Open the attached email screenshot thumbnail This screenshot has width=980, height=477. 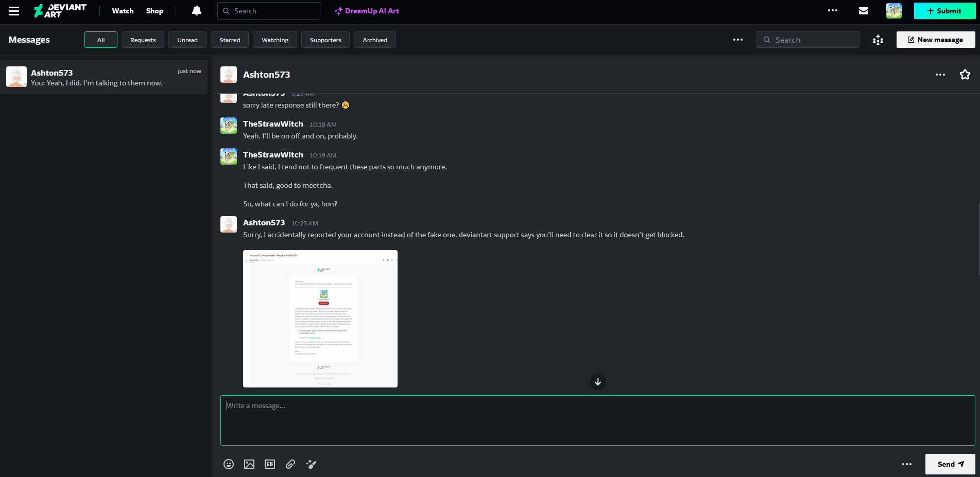point(320,319)
